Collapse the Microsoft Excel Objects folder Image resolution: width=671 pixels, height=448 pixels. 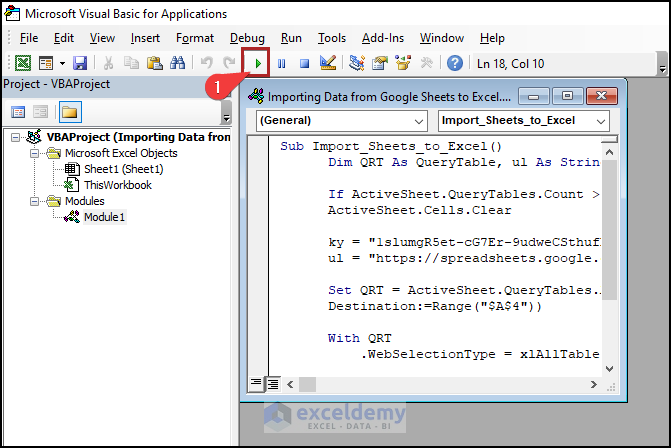[x=34, y=153]
